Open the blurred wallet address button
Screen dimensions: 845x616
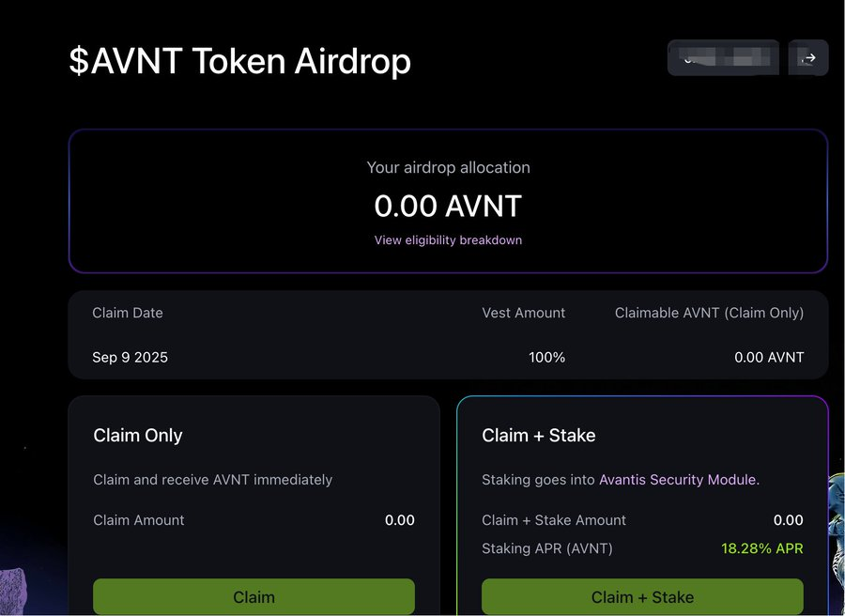pos(723,57)
